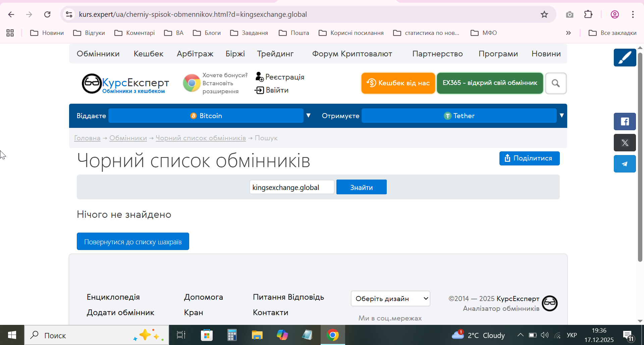Open the Bitcoin give-currency selector

tap(206, 116)
